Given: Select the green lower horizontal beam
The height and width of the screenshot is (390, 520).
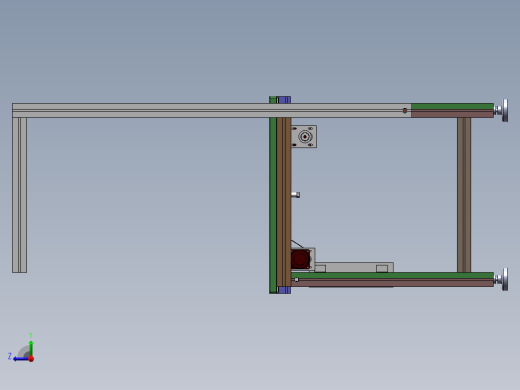Looking at the screenshot, I should 392,276.
